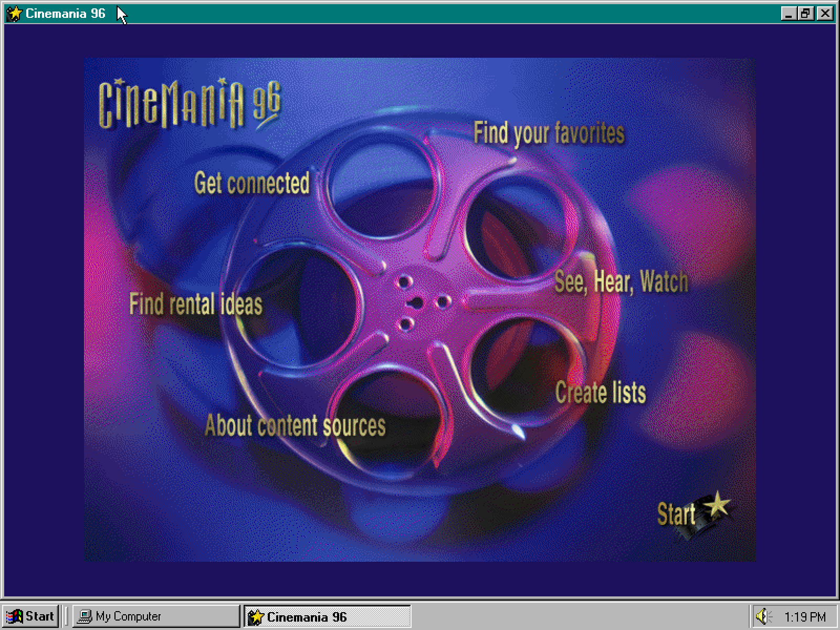840x630 pixels.
Task: Click the Cinemania 96 golden logo
Action: 190,104
